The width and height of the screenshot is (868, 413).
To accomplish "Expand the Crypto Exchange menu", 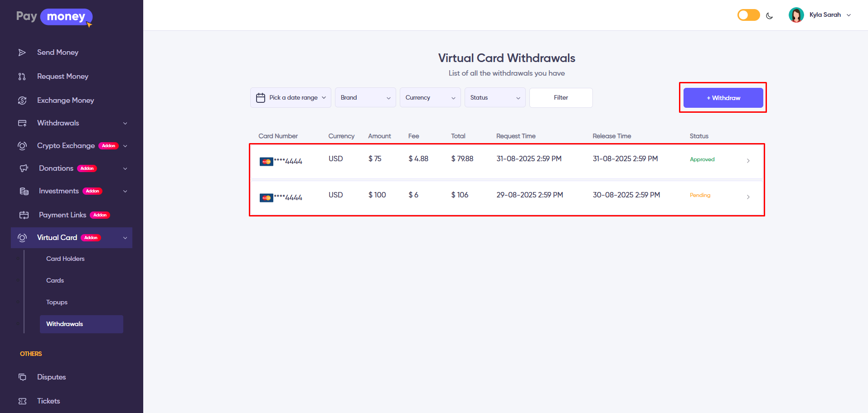I will [x=125, y=146].
